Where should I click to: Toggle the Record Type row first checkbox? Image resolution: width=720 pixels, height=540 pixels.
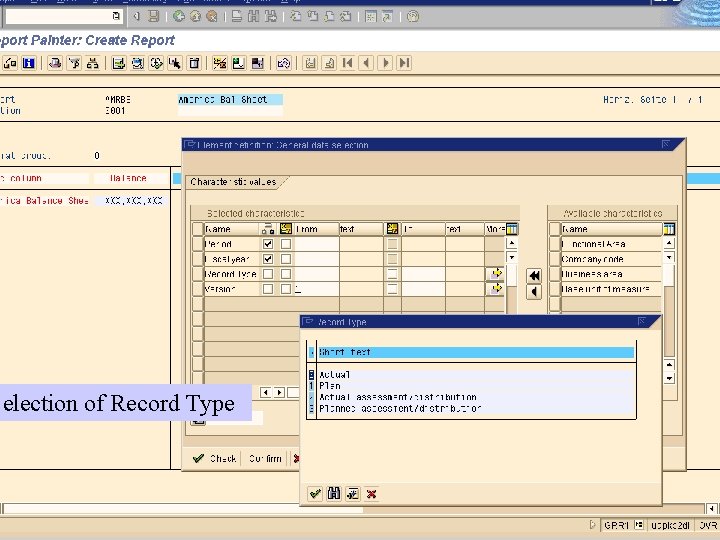point(267,274)
